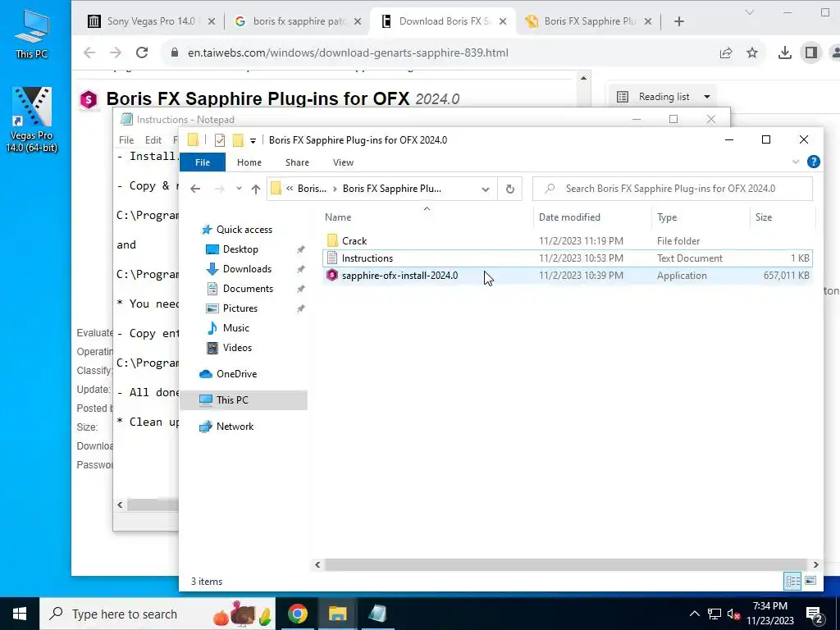This screenshot has width=840, height=630.
Task: Launch Vegas Pro 14.0 desktop shortcut
Action: click(x=32, y=119)
